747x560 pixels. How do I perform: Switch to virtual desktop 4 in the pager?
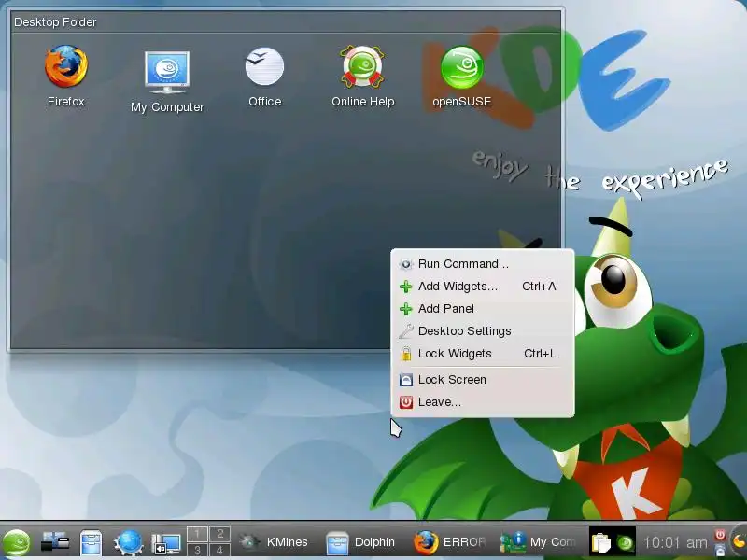pyautogui.click(x=219, y=550)
